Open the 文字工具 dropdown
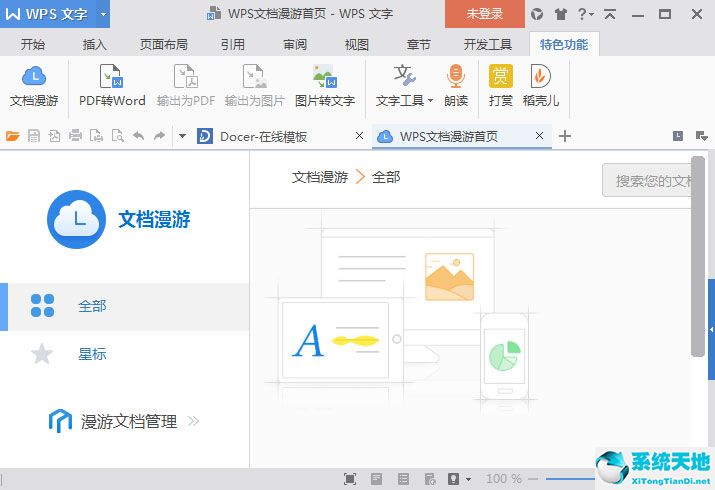Image resolution: width=715 pixels, height=490 pixels. point(404,87)
